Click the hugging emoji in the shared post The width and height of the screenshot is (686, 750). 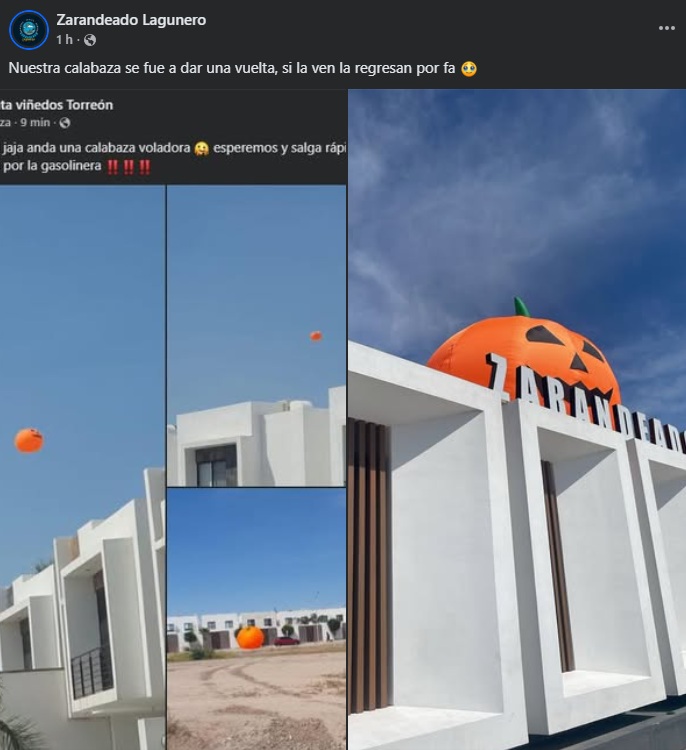coord(201,149)
